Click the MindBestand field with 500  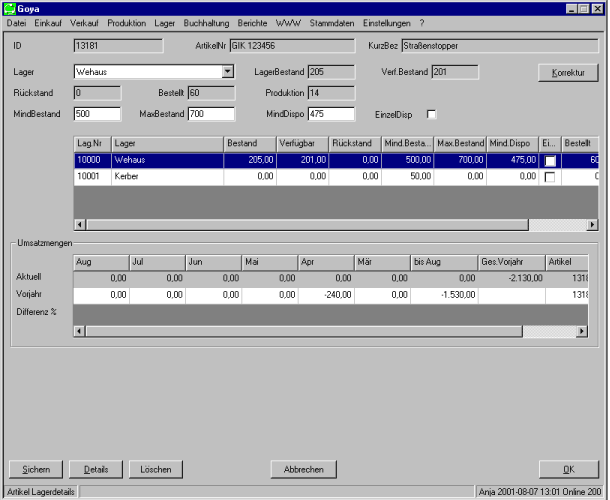coord(97,114)
